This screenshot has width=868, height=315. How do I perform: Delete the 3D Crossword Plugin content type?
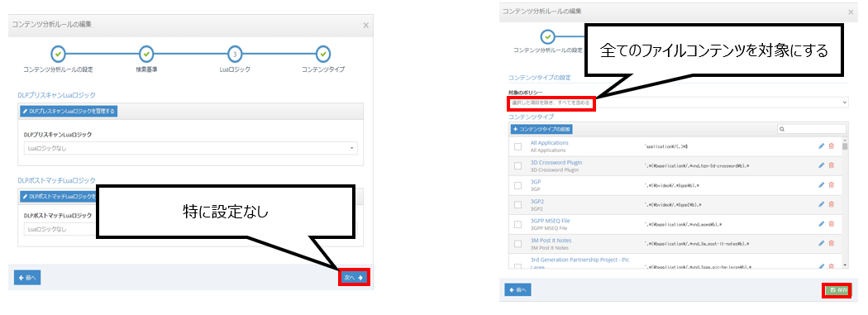[x=831, y=165]
